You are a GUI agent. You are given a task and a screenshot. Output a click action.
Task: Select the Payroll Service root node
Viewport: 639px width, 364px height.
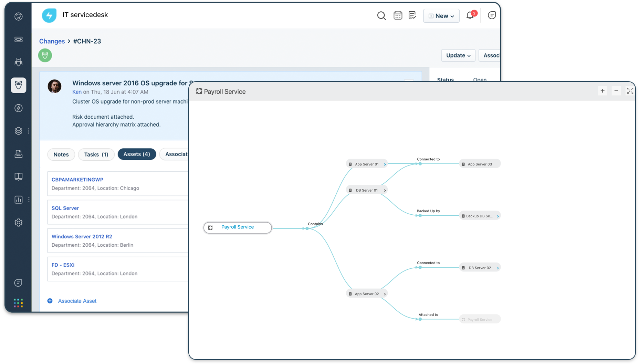238,227
